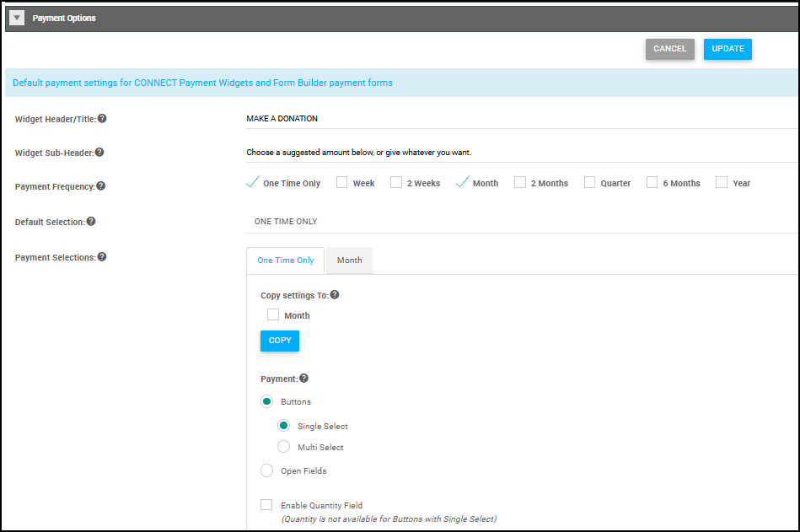
Task: Enable Quarter payment frequency
Action: 590,183
